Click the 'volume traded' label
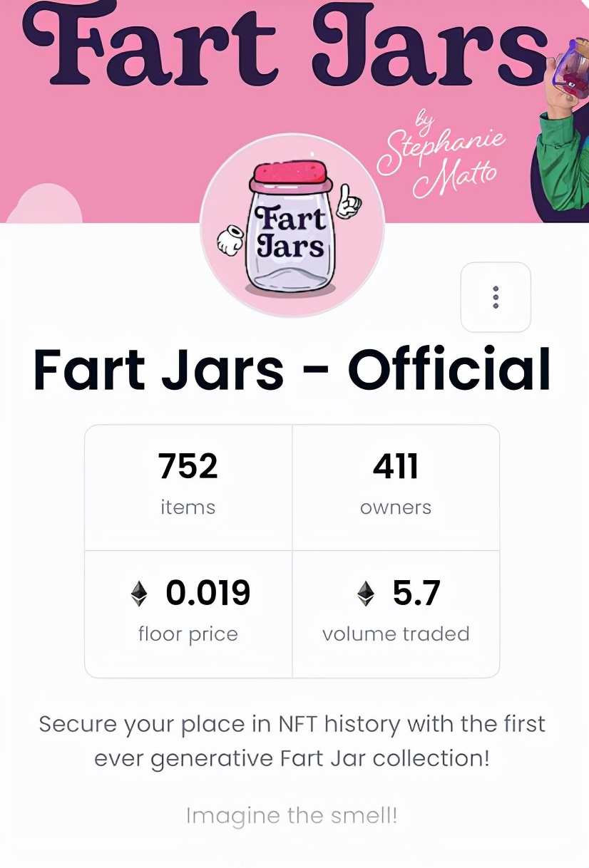Image resolution: width=589 pixels, height=868 pixels. click(396, 634)
